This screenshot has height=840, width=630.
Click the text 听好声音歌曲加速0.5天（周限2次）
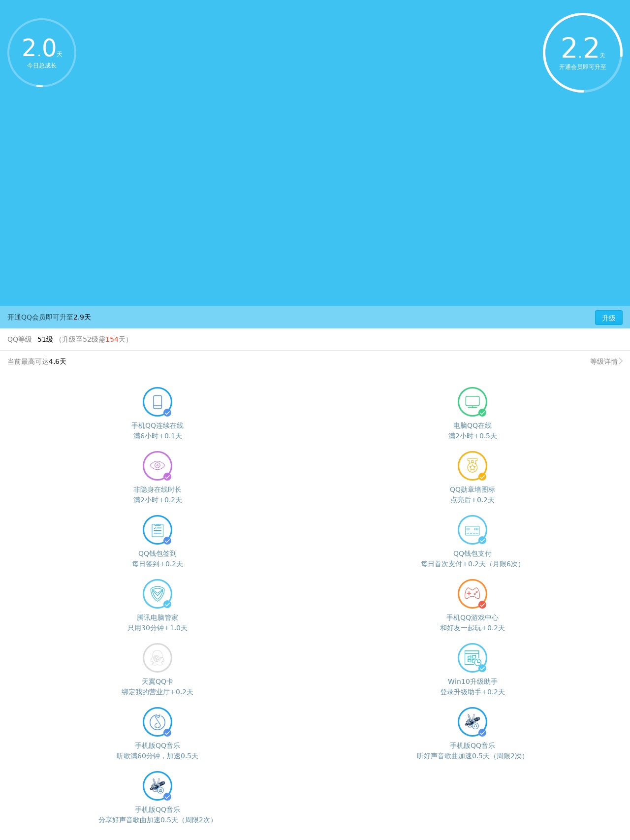coord(472,756)
